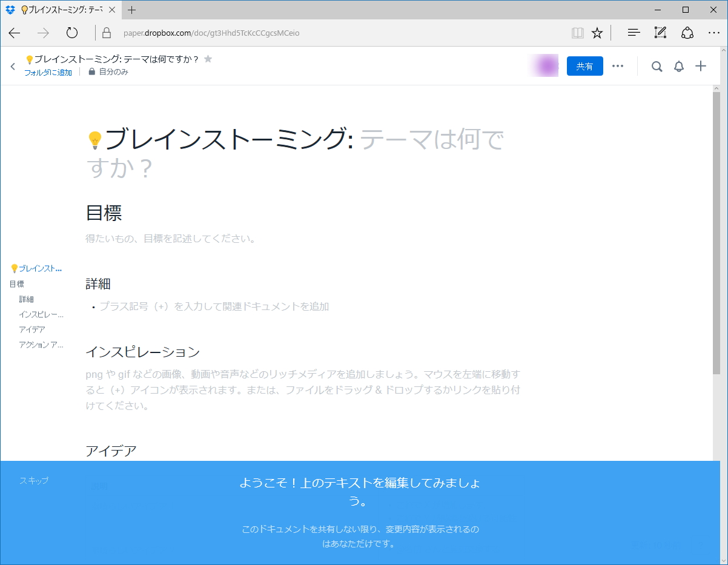Click the 共有 button
Screen dimensions: 728x565
[x=584, y=66]
